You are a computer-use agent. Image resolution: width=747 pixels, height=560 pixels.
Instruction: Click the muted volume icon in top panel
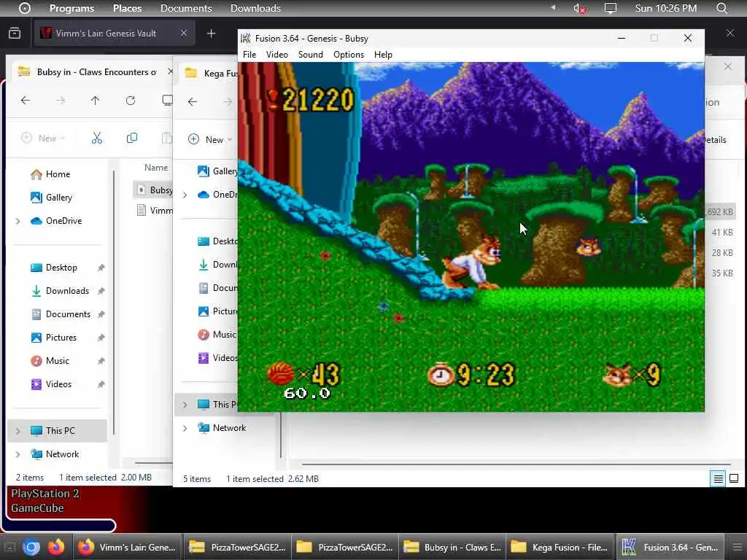coord(579,8)
